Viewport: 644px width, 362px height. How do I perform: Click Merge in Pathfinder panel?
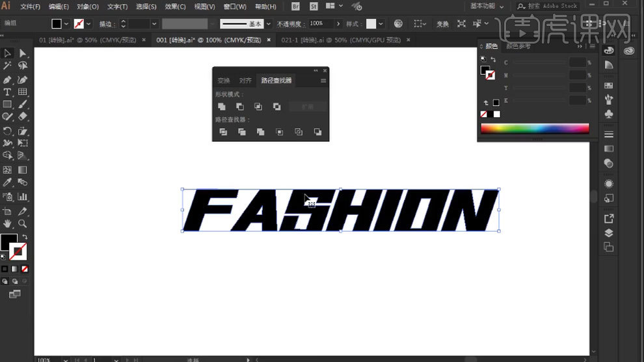[x=260, y=132]
